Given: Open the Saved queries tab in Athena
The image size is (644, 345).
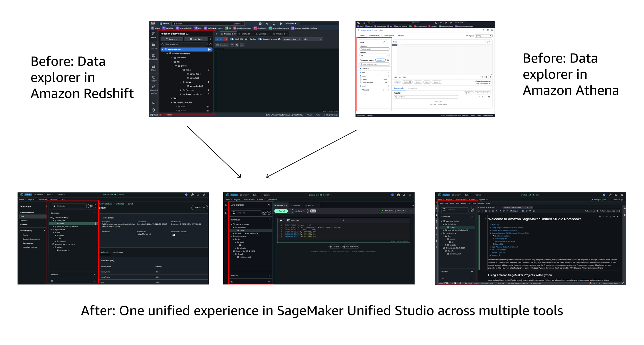Looking at the screenshot, I should pos(388,36).
